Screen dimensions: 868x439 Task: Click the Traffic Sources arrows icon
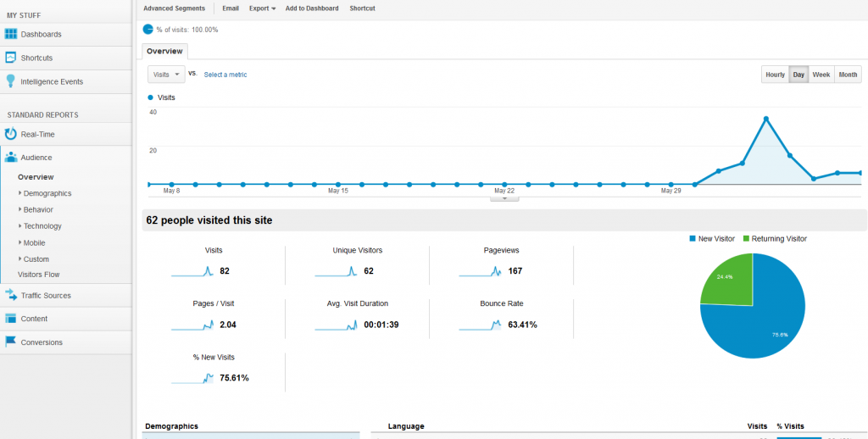(11, 295)
